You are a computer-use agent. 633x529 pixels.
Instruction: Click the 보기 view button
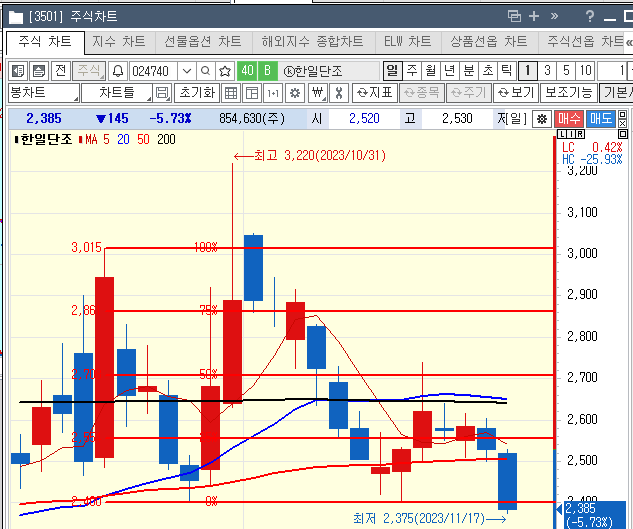coord(516,93)
